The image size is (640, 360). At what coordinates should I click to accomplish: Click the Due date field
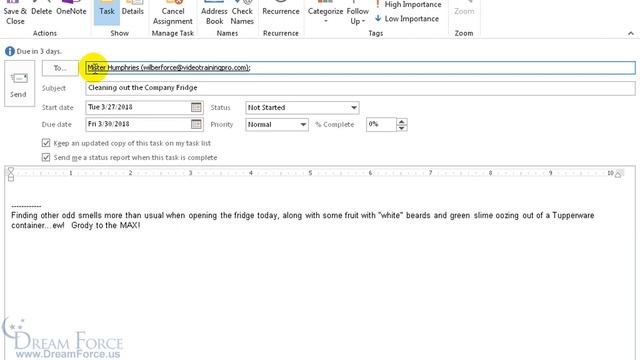pyautogui.click(x=138, y=124)
